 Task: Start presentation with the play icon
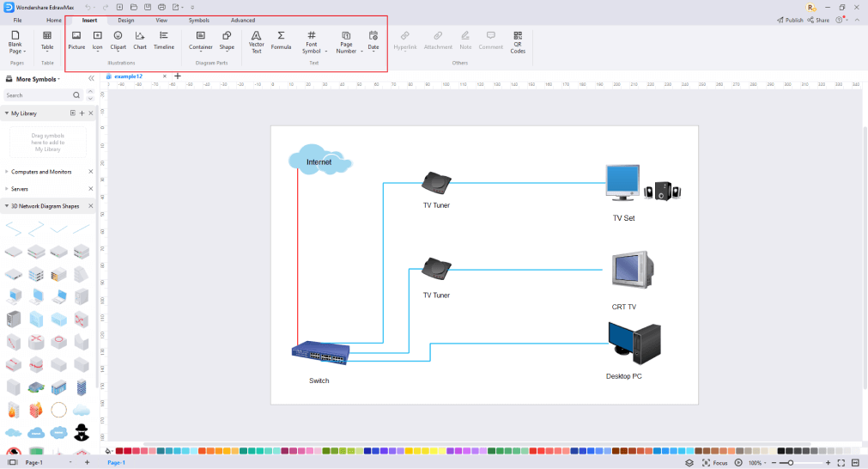pyautogui.click(x=738, y=462)
